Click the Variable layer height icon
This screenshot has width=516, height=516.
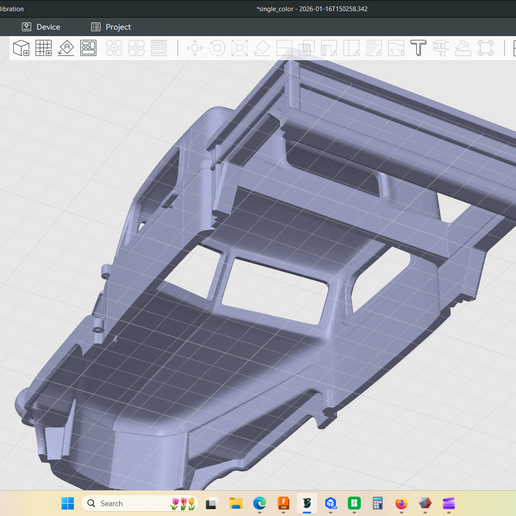(x=159, y=48)
